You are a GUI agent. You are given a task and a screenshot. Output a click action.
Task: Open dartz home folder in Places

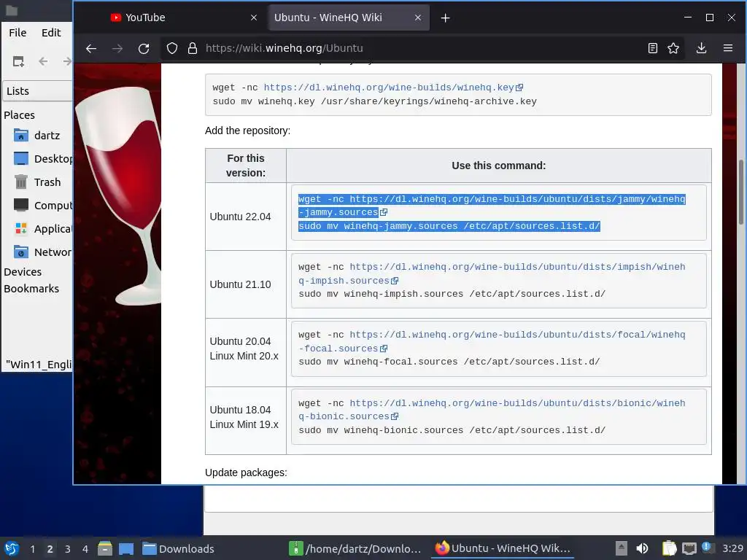(37, 136)
